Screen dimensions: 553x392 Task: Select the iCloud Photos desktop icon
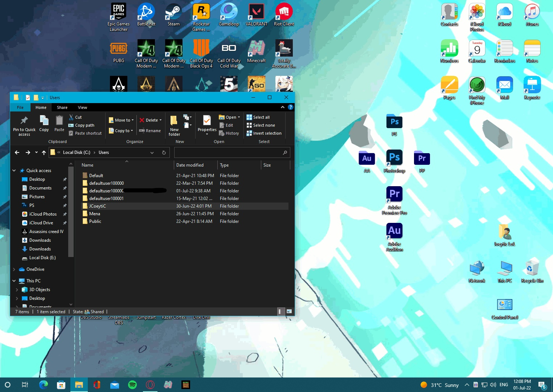coord(477,17)
